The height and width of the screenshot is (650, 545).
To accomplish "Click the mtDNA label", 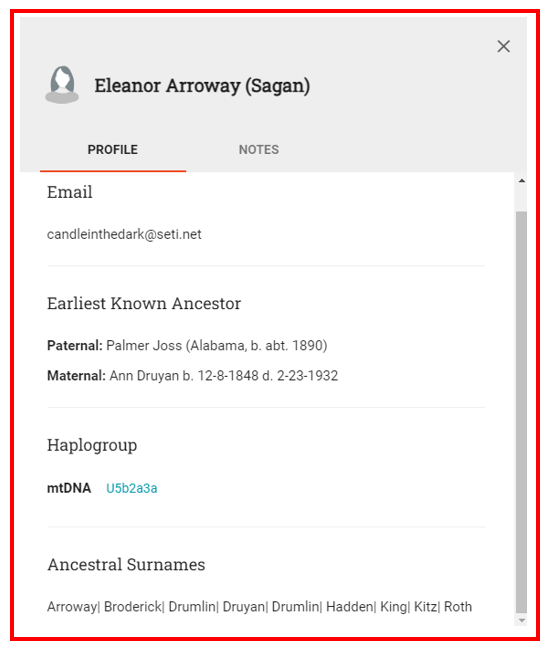I will click(x=69, y=488).
